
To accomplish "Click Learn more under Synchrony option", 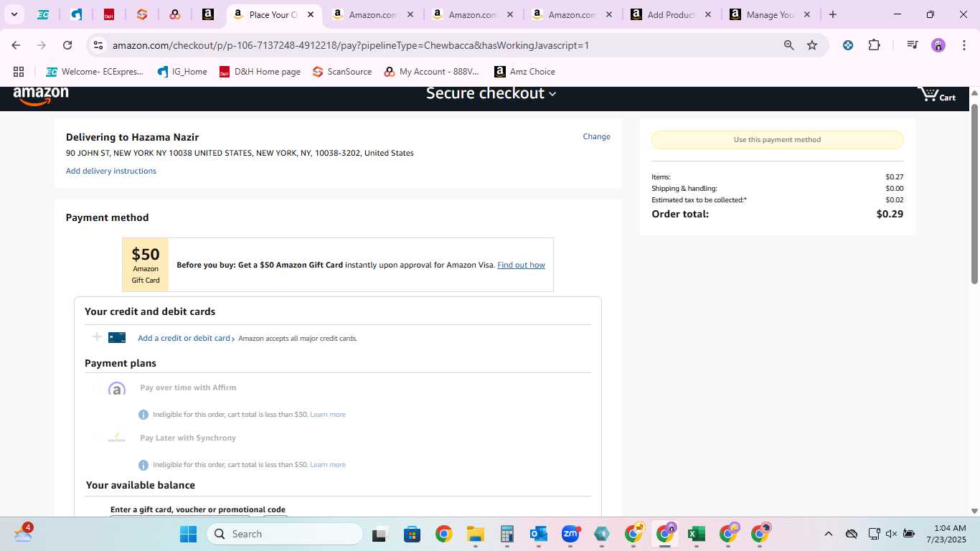I will [328, 465].
